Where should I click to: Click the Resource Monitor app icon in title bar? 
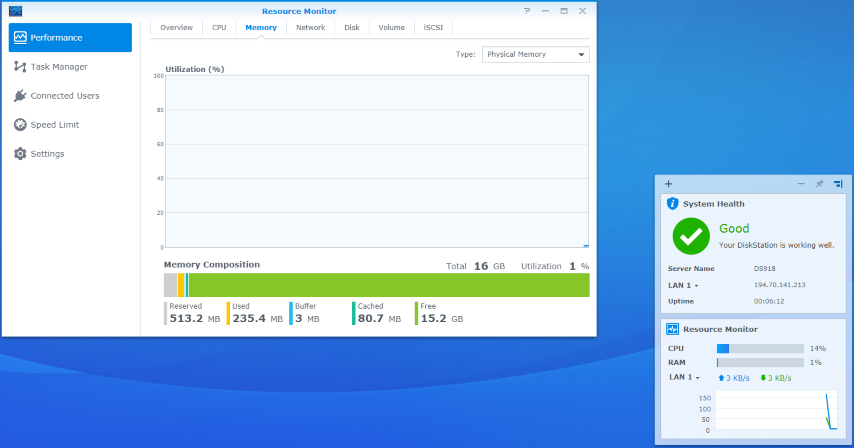click(16, 11)
